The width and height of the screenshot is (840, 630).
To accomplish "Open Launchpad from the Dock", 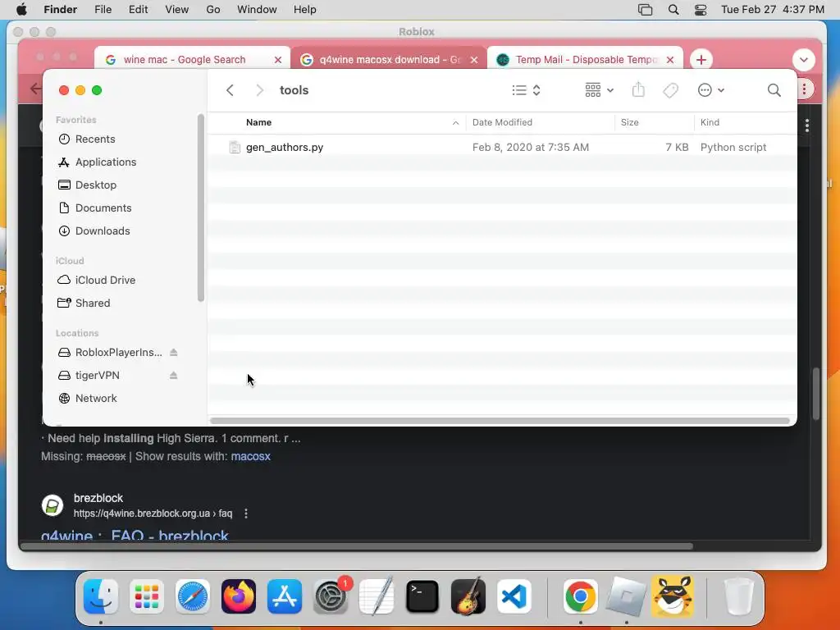I will click(x=147, y=596).
